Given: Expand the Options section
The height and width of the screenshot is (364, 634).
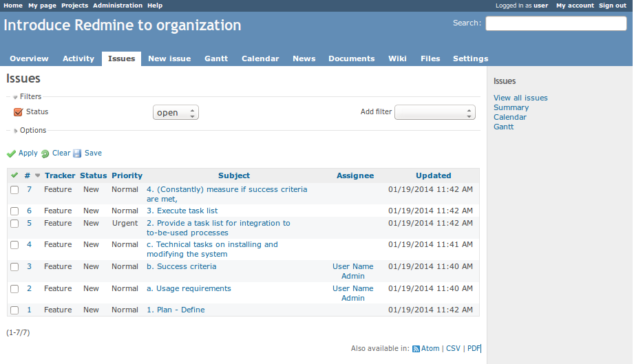Looking at the screenshot, I should click(x=32, y=131).
